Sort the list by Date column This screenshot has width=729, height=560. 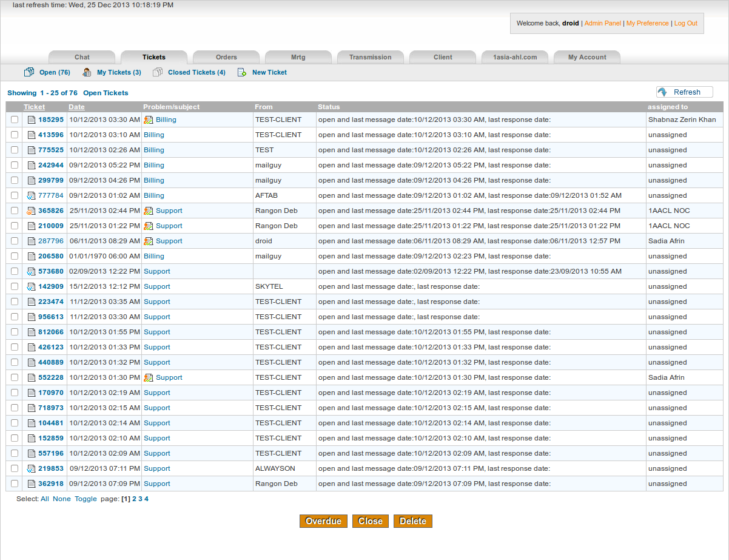[x=76, y=107]
